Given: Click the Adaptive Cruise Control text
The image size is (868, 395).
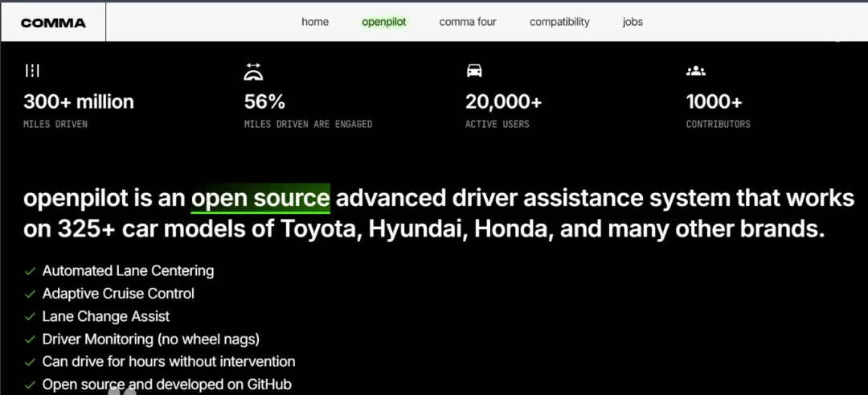Looking at the screenshot, I should coord(118,294).
